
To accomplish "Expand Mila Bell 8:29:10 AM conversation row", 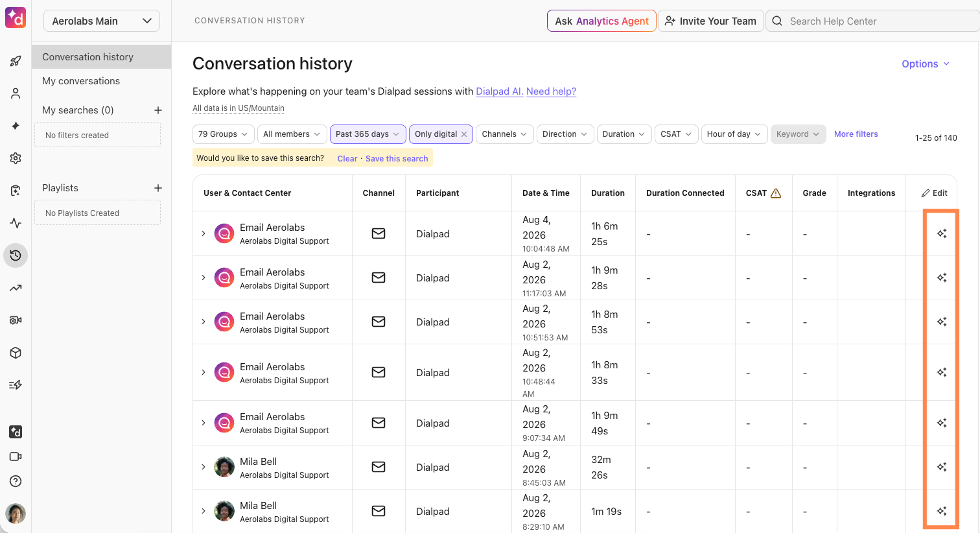I will coord(204,511).
